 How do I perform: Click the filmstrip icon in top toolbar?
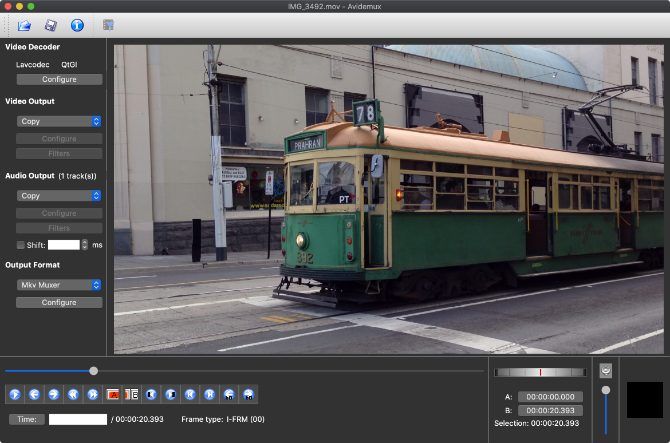108,25
